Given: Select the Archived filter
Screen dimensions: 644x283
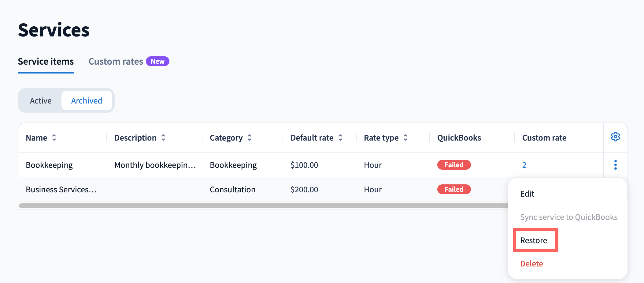Looking at the screenshot, I should click(87, 100).
